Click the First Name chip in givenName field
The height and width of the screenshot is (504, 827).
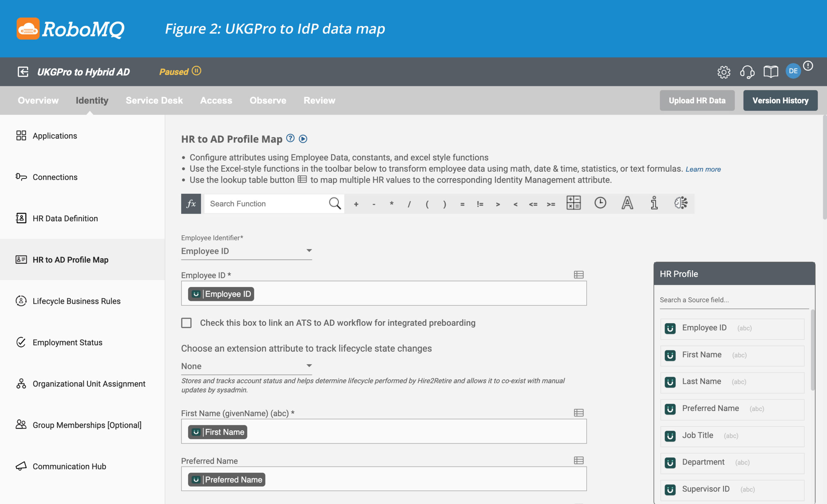point(217,432)
